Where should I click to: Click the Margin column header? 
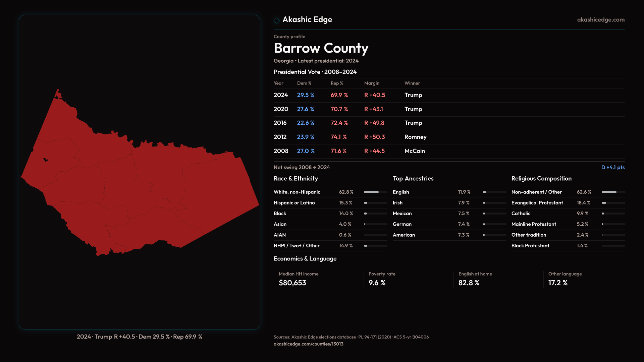pos(371,83)
